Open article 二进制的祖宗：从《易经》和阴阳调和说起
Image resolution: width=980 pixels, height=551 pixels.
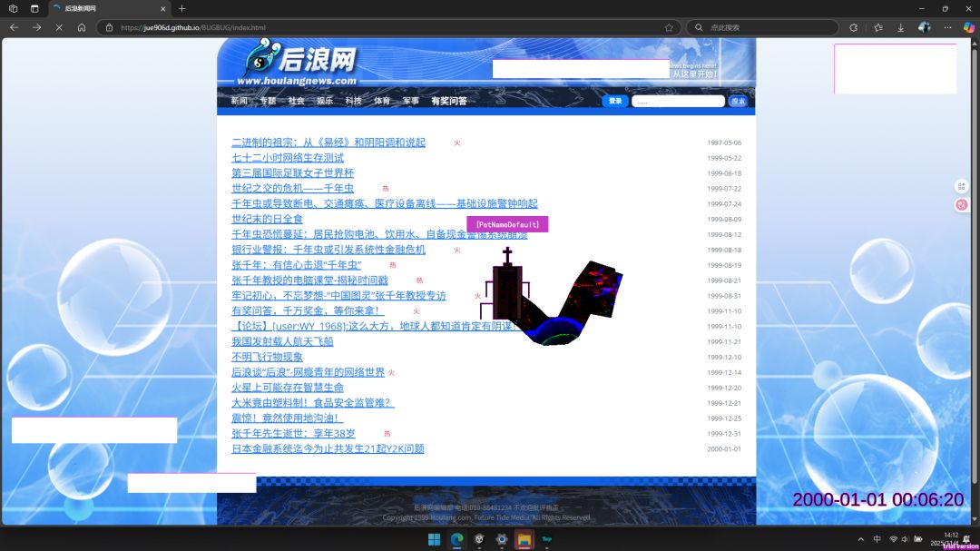(x=328, y=143)
